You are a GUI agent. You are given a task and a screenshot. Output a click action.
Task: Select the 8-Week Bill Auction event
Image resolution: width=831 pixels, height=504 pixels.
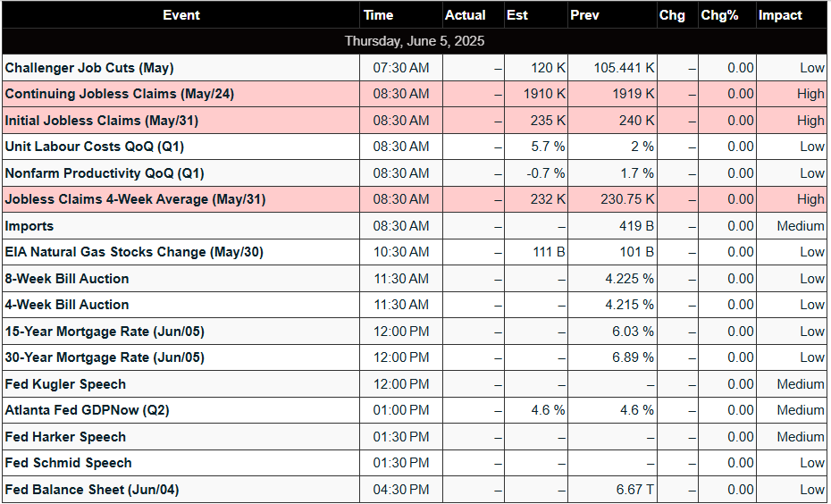(x=67, y=279)
